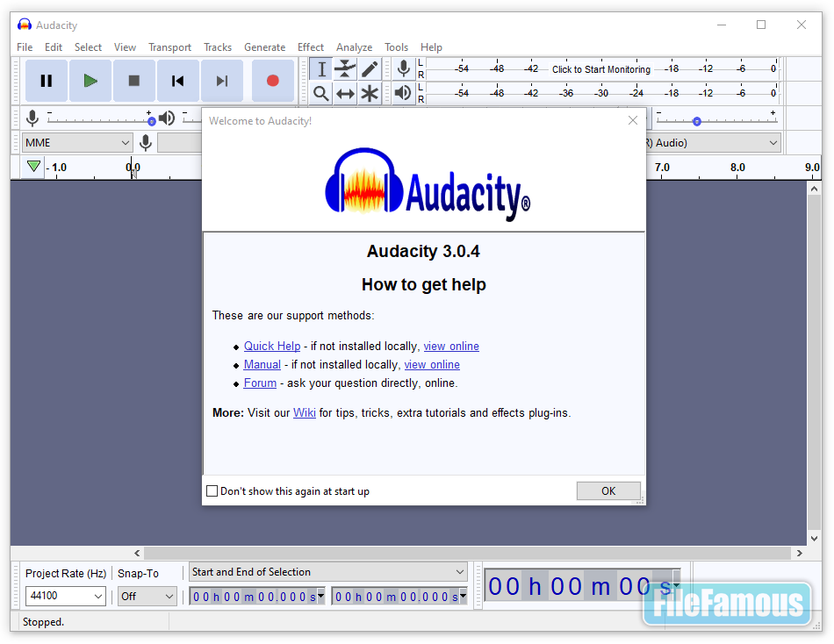Click the 8.0 mark on the timeline ruler
This screenshot has height=644, width=834.
[x=737, y=167]
